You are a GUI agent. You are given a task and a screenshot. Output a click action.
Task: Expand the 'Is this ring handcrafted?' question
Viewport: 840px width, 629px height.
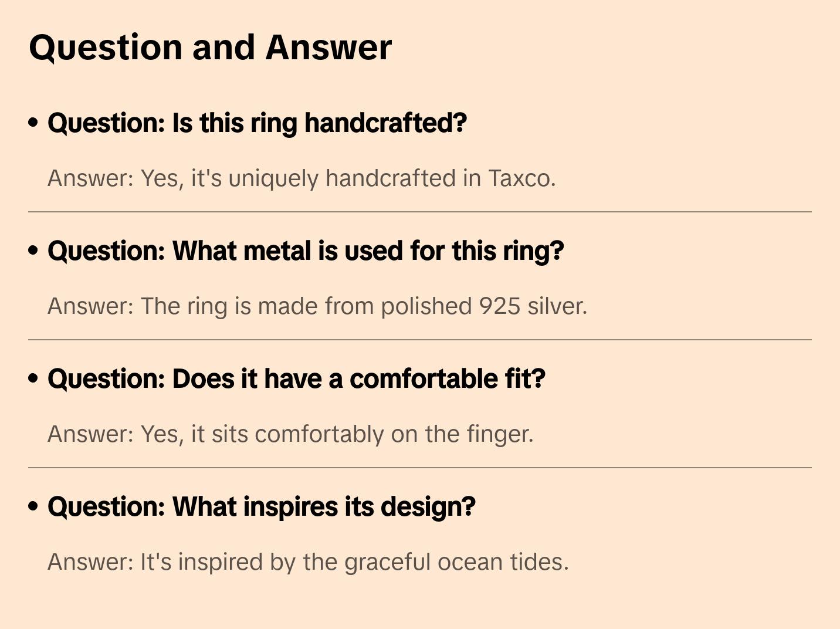[x=257, y=123]
